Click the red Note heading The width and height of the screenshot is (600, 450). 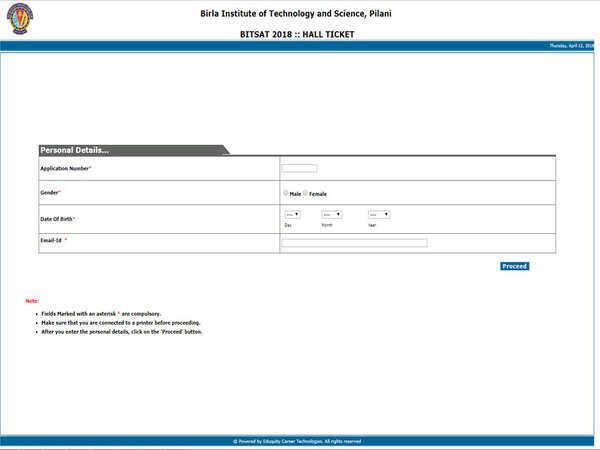[32, 301]
